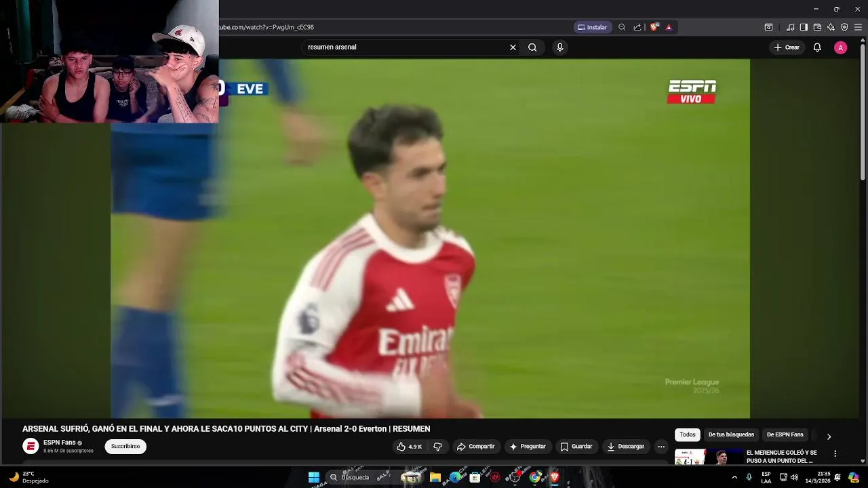This screenshot has width=868, height=488.
Task: Open clock and date 21:35 14/3/2026
Action: [818, 477]
